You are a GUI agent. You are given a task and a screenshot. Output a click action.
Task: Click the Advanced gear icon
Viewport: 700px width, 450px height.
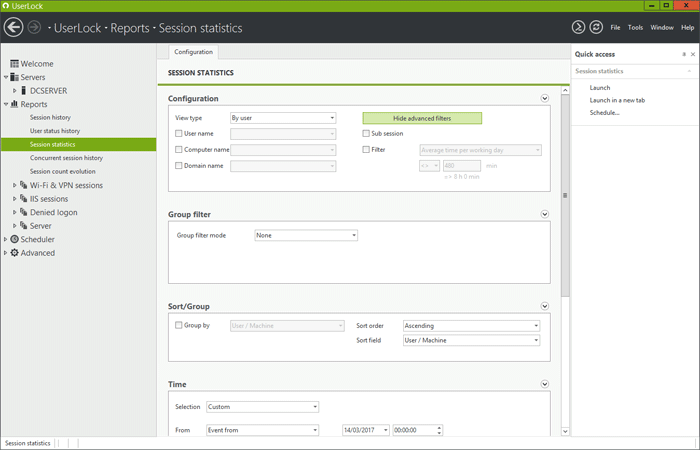click(x=14, y=253)
